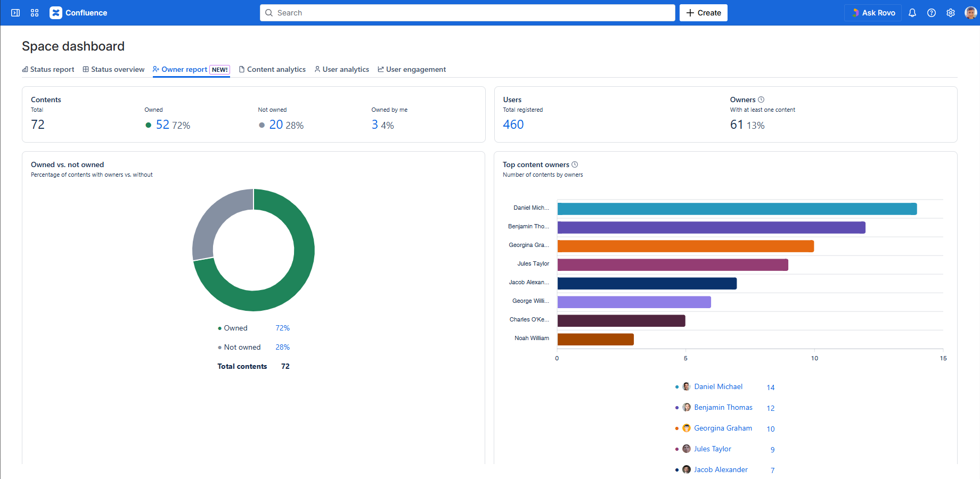The height and width of the screenshot is (479, 980).
Task: Click the orange Georgina Graham bar
Action: point(685,246)
